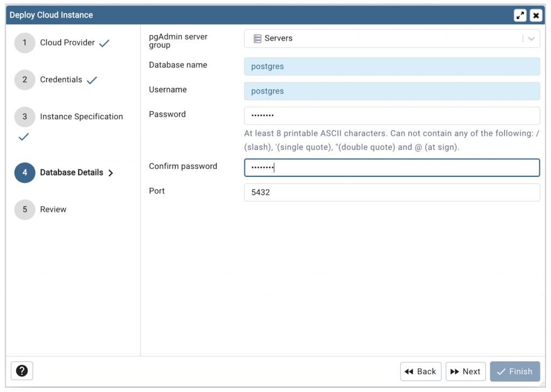Click the checkmark beside Credentials

tap(91, 81)
